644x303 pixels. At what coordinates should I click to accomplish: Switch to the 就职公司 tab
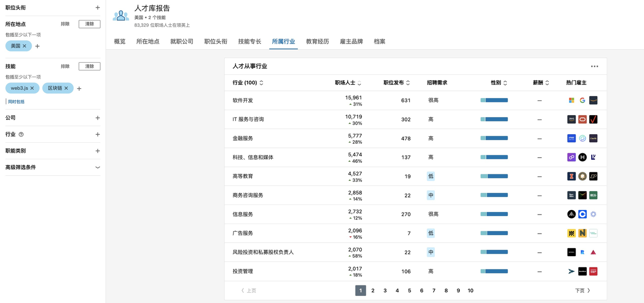click(x=182, y=41)
